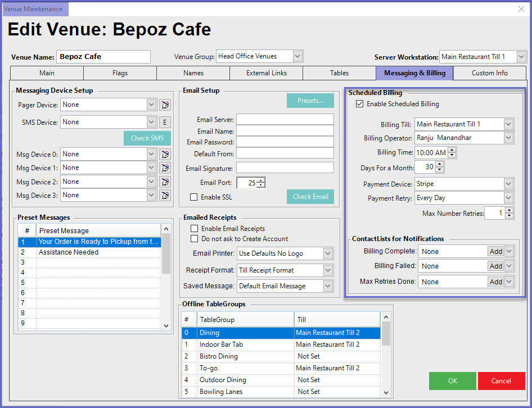Viewport: 532px width, 408px height.
Task: Click the edit icon beside Msg Device 0
Action: (165, 155)
